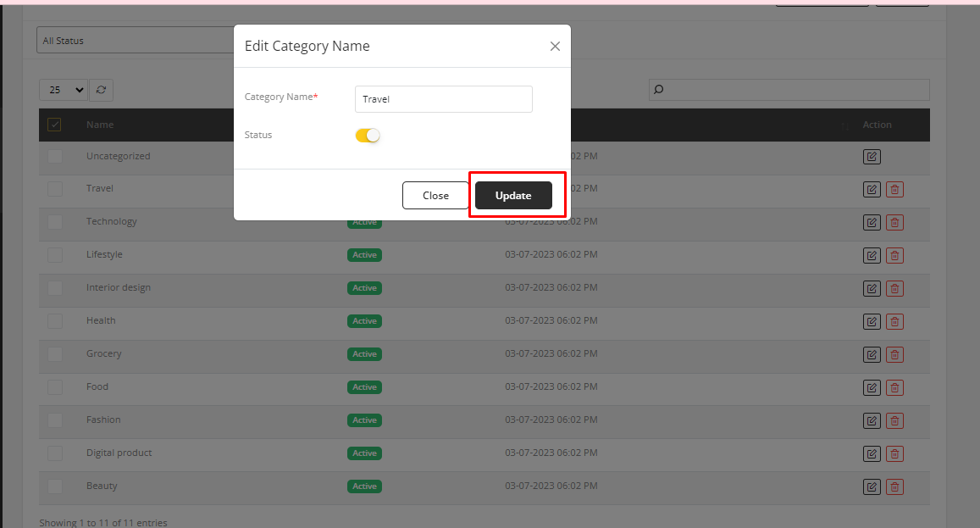Toggle the select-all checkbox in table header
980x528 pixels.
55,125
